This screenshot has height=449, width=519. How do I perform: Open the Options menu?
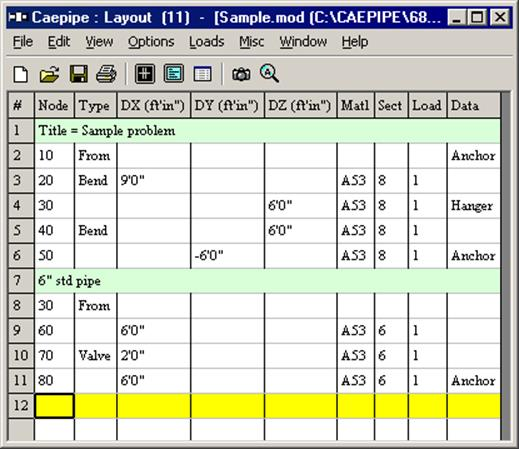(x=151, y=42)
